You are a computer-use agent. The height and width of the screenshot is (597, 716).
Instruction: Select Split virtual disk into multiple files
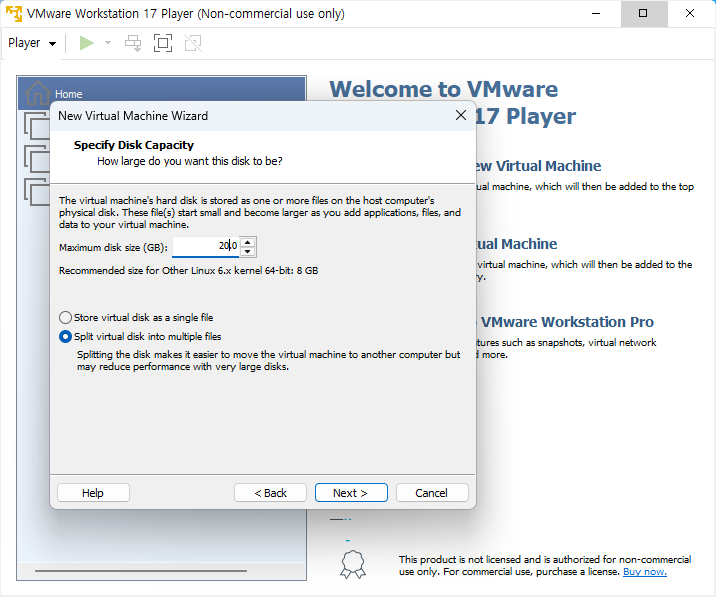140,337
